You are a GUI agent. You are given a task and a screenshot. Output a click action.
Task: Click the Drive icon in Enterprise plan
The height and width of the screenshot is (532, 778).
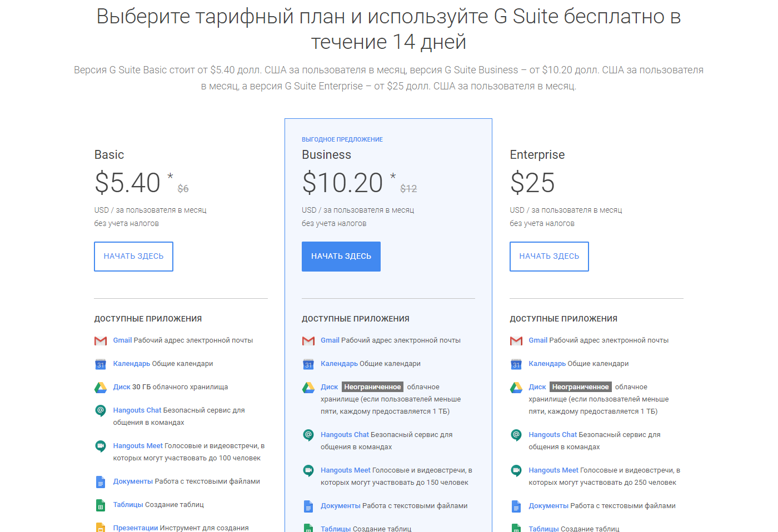[x=516, y=388]
